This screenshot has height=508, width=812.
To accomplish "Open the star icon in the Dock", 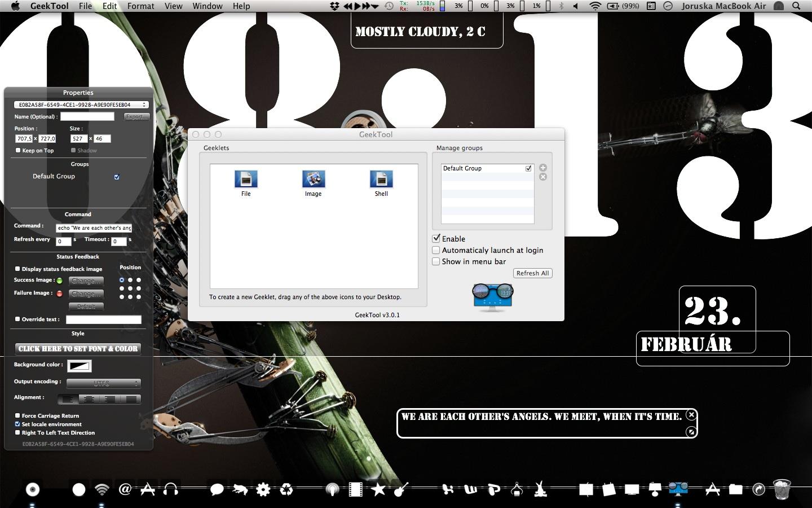I will pos(378,489).
